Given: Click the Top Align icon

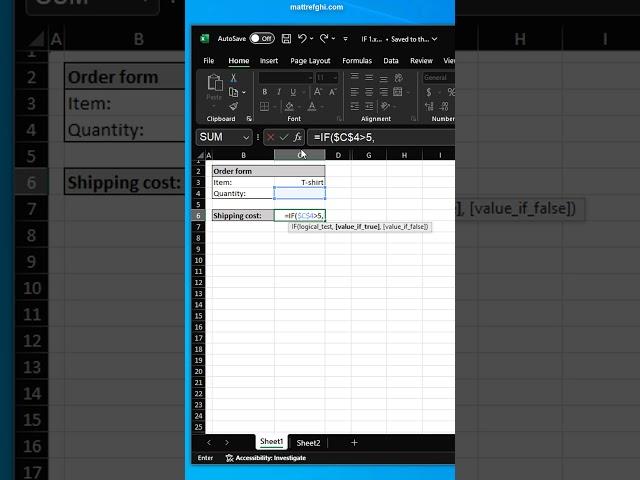Looking at the screenshot, I should 355,77.
